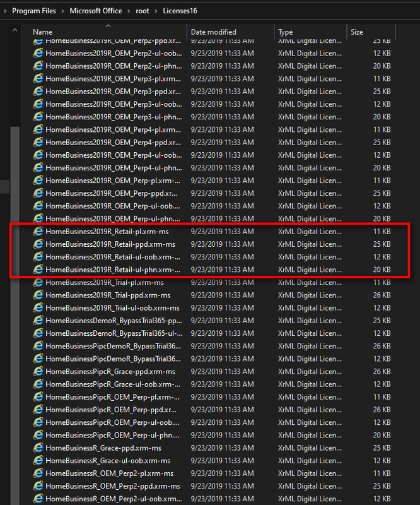Click the navigation pane scroll up arrow
This screenshot has height=505, width=420.
[15, 30]
